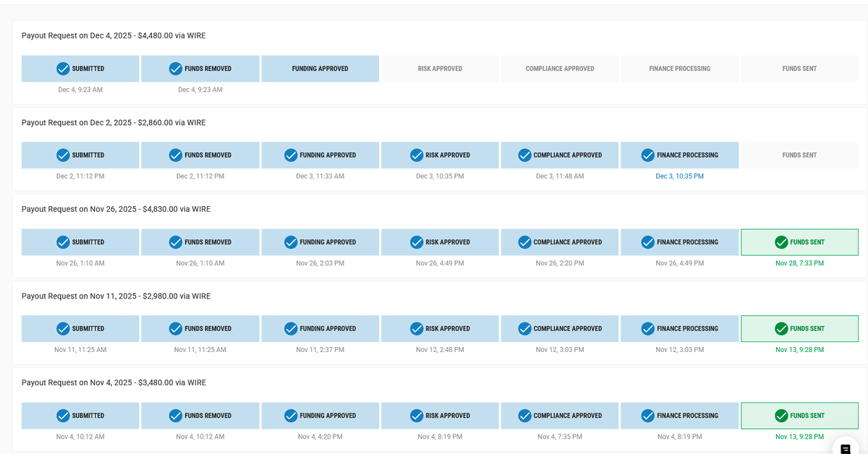The width and height of the screenshot is (868, 454).
Task: Click the Finance Processing check icon for Nov 4 payout
Action: tap(648, 416)
